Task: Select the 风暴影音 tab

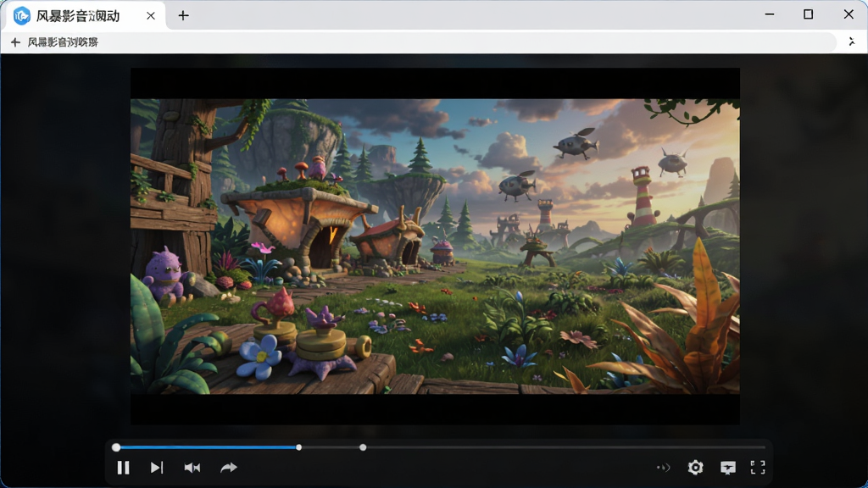Action: pos(85,16)
